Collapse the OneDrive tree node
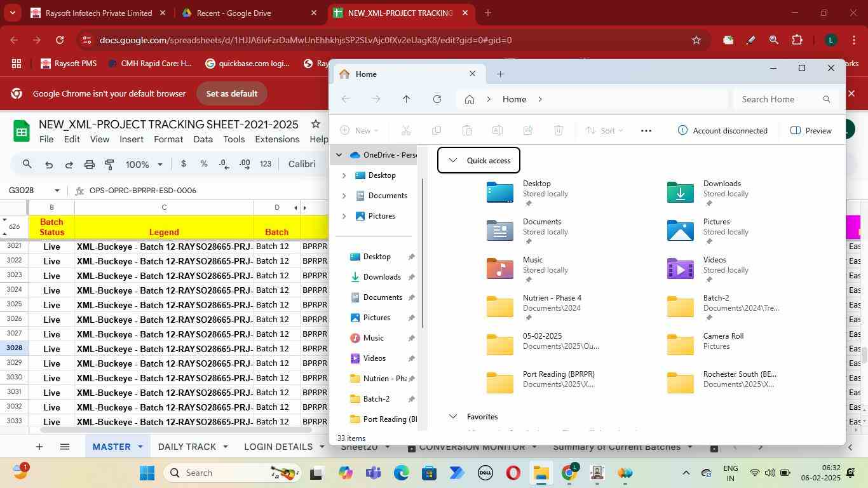Screen dimensions: 868x488 (x=339, y=155)
